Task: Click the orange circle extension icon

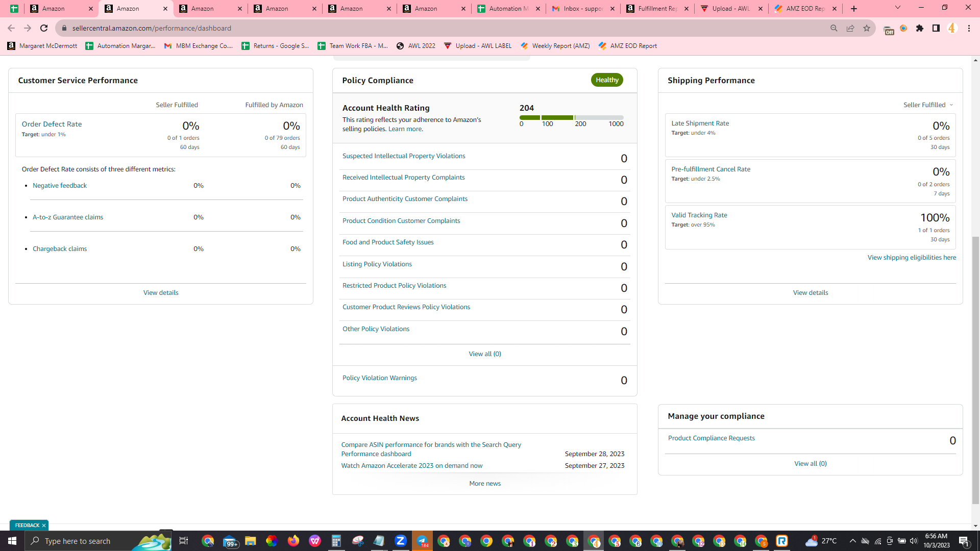Action: click(904, 28)
